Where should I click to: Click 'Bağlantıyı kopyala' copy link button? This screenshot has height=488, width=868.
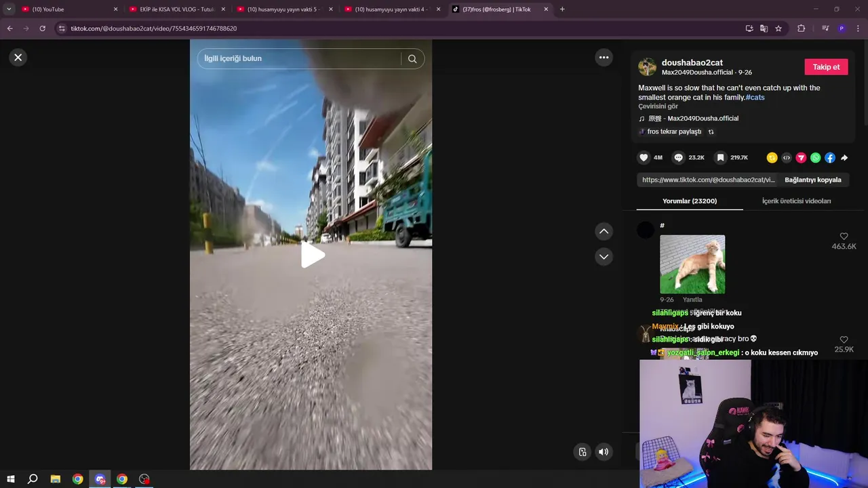coord(812,180)
